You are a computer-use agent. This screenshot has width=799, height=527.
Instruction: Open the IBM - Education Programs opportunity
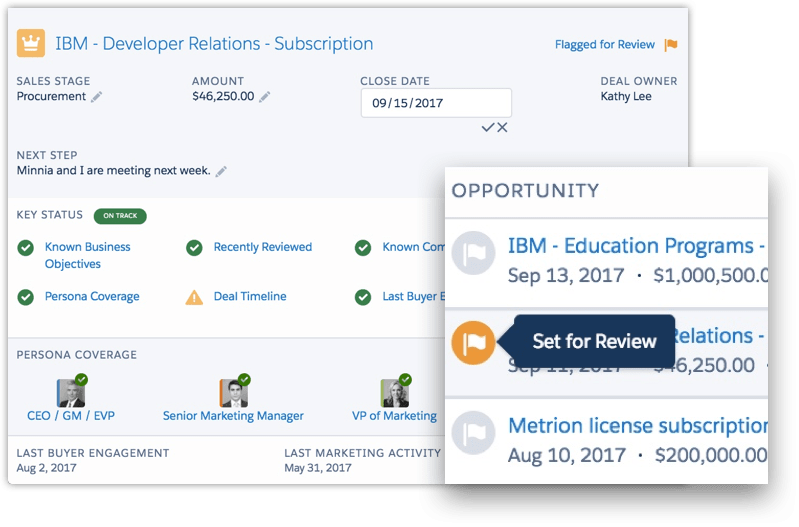tap(637, 246)
